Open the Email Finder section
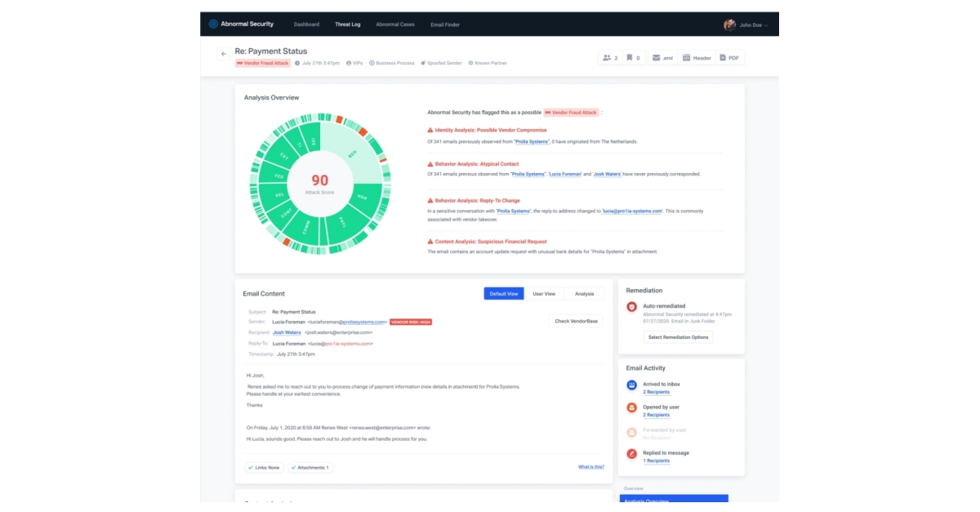The width and height of the screenshot is (980, 512). click(x=446, y=24)
